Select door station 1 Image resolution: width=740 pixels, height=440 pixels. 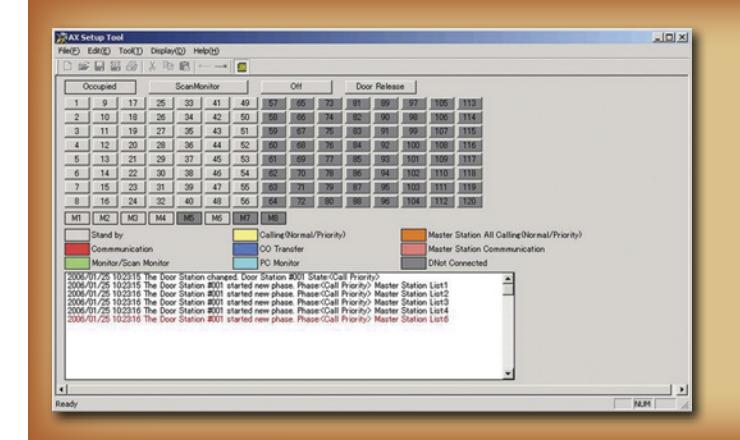[76, 103]
